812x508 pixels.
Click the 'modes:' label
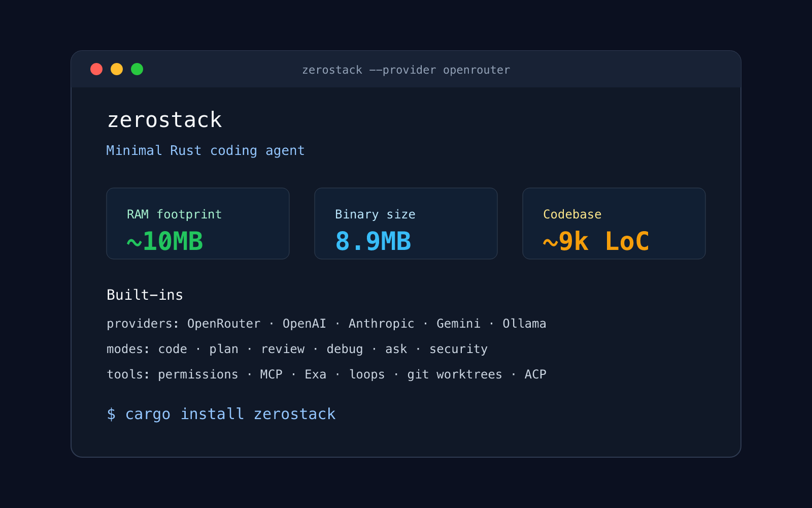(x=128, y=350)
